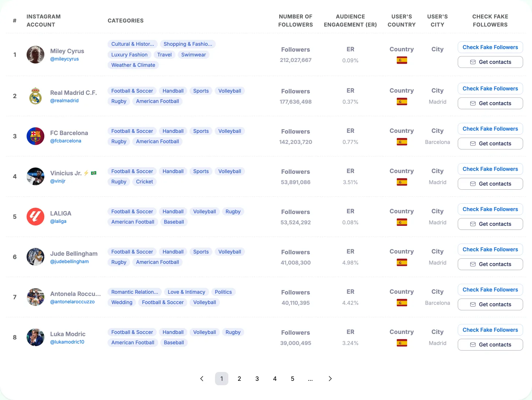
Task: Click Spain flag in Antonela Roccuzzo row
Action: 402,303
